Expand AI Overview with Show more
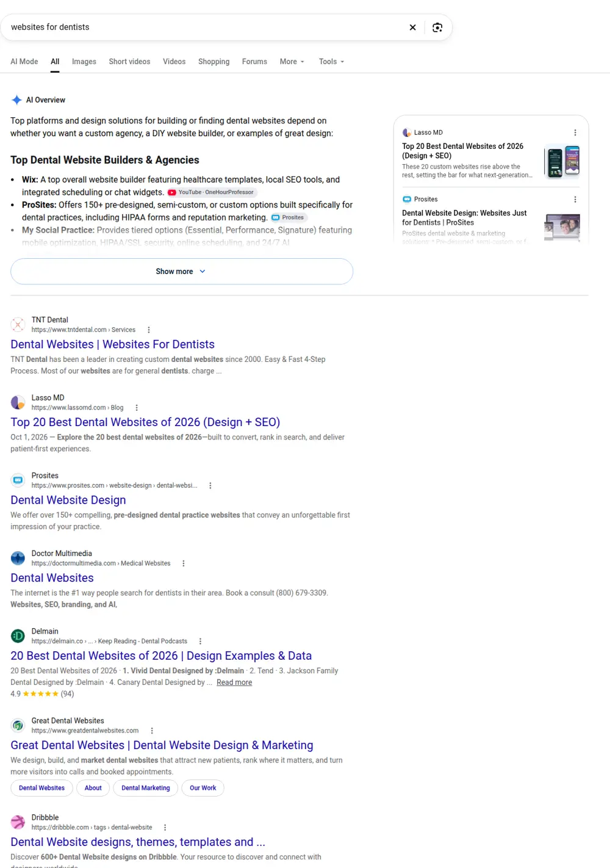The image size is (610, 868). [182, 272]
